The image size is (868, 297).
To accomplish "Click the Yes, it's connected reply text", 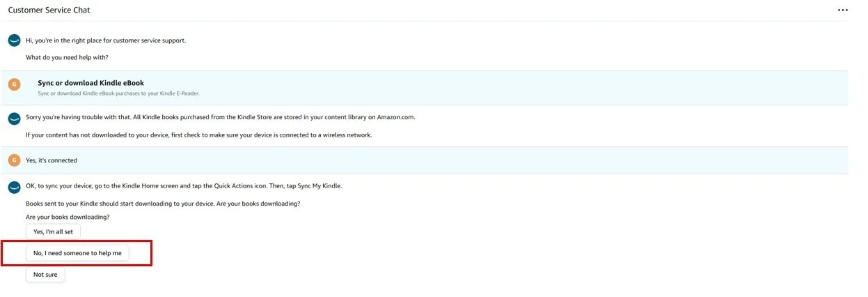I will click(x=52, y=160).
